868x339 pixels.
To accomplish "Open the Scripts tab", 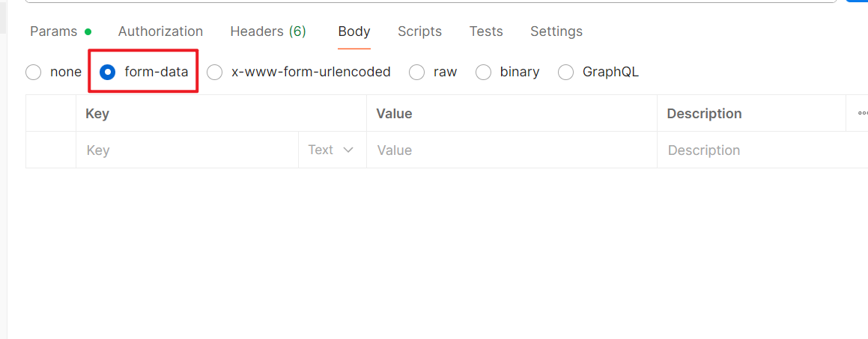I will tap(419, 31).
